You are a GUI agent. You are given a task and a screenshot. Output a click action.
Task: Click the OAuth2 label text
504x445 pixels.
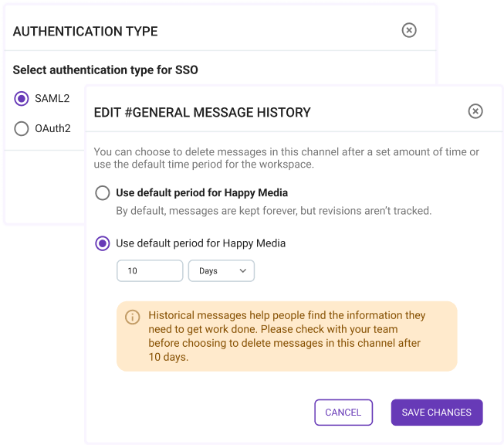[53, 128]
